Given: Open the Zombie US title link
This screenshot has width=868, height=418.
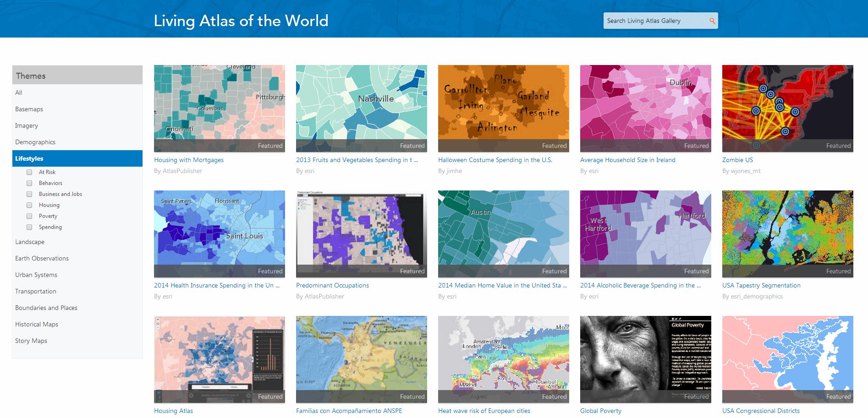Looking at the screenshot, I should [737, 160].
